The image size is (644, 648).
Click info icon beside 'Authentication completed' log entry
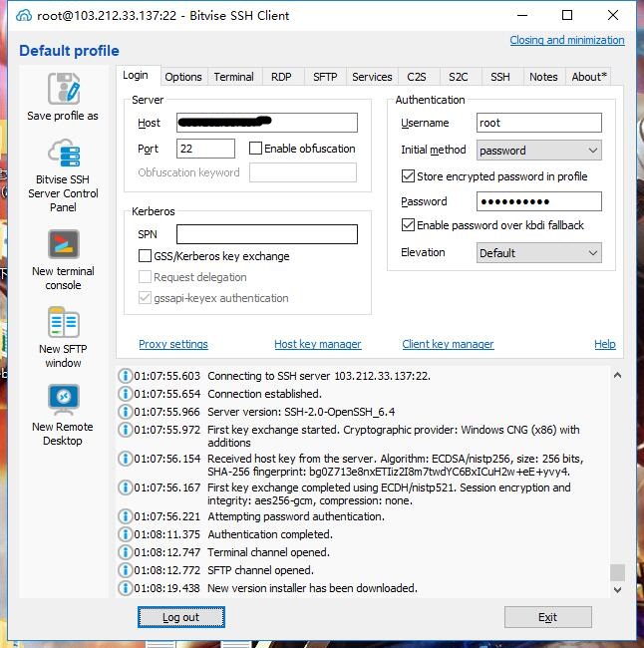pyautogui.click(x=125, y=534)
